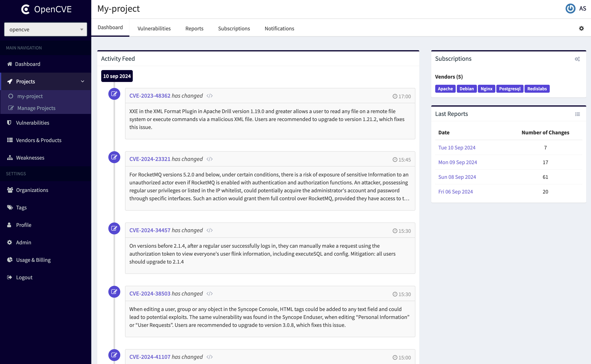Image resolution: width=591 pixels, height=364 pixels.
Task: Click code icon next to CVE-2024-34457
Action: [x=209, y=230]
